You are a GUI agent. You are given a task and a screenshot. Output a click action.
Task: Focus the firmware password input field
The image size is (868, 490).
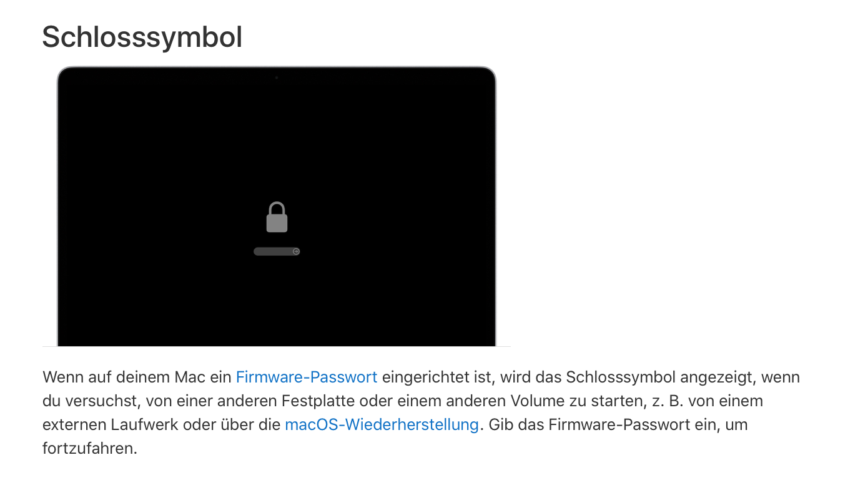pos(277,251)
